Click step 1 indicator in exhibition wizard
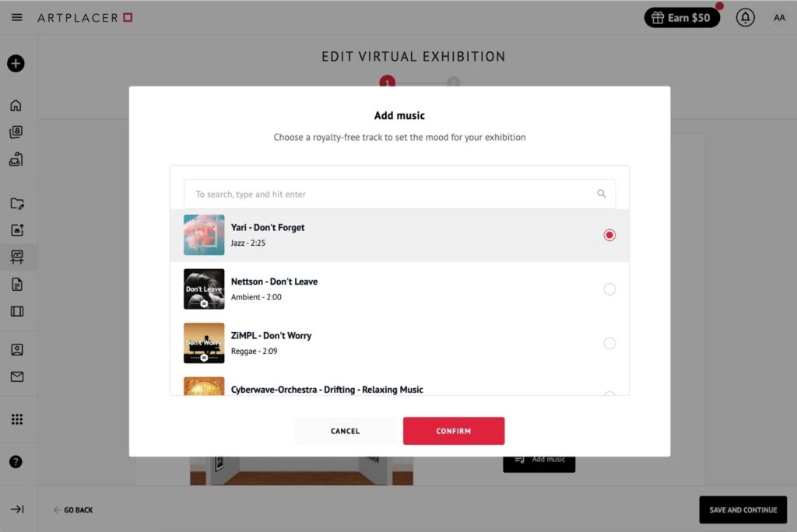 click(x=388, y=82)
